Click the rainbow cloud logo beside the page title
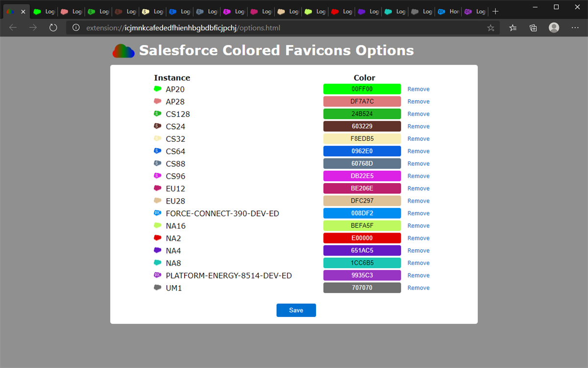 point(123,50)
